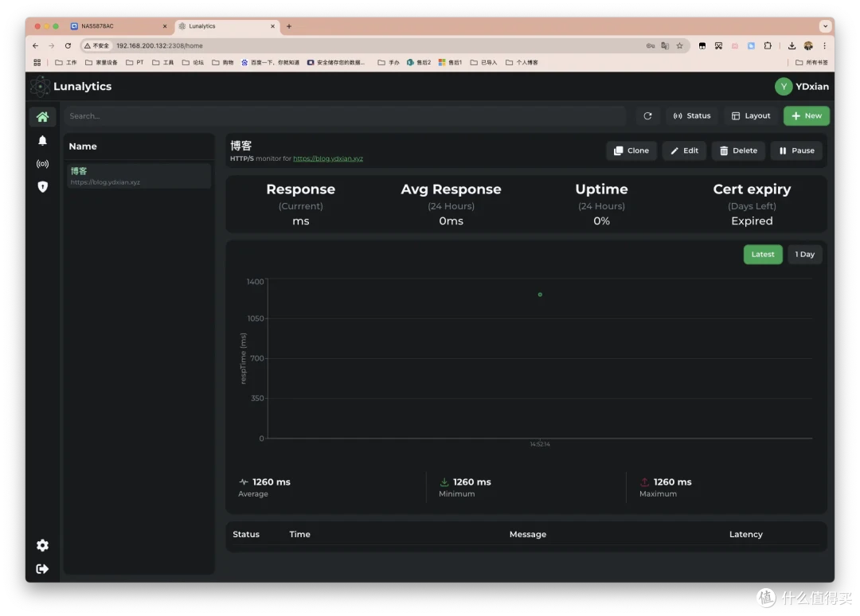
Task: Open the 购物 bookmark folder
Action: 223,63
